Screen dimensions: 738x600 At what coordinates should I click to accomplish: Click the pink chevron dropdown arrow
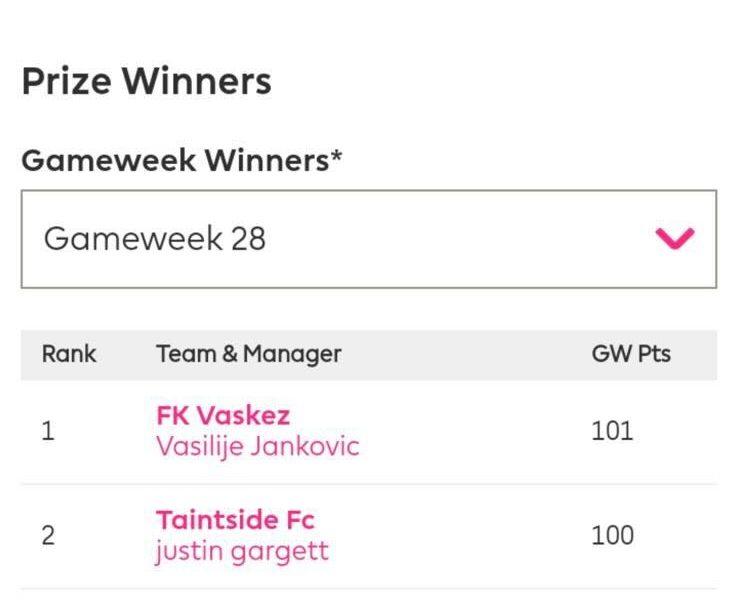click(x=674, y=238)
